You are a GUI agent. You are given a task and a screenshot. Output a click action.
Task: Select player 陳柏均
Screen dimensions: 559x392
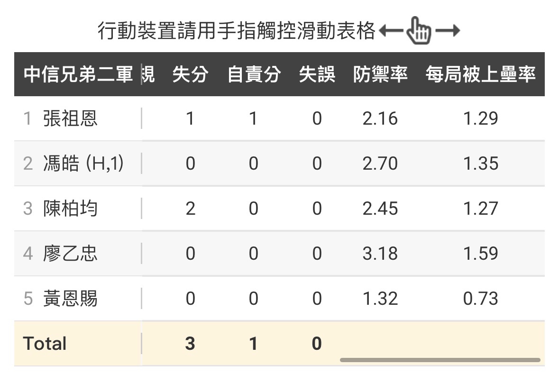[x=70, y=209]
